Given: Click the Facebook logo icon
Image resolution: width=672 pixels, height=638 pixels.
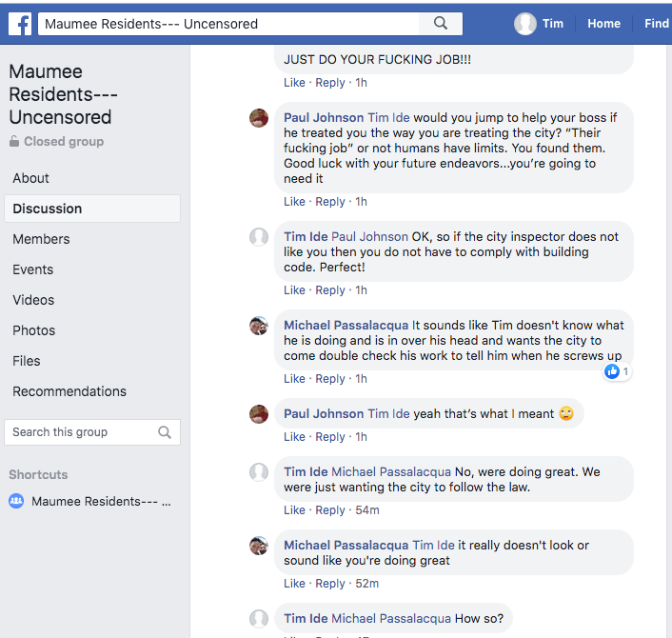Looking at the screenshot, I should pyautogui.click(x=20, y=24).
